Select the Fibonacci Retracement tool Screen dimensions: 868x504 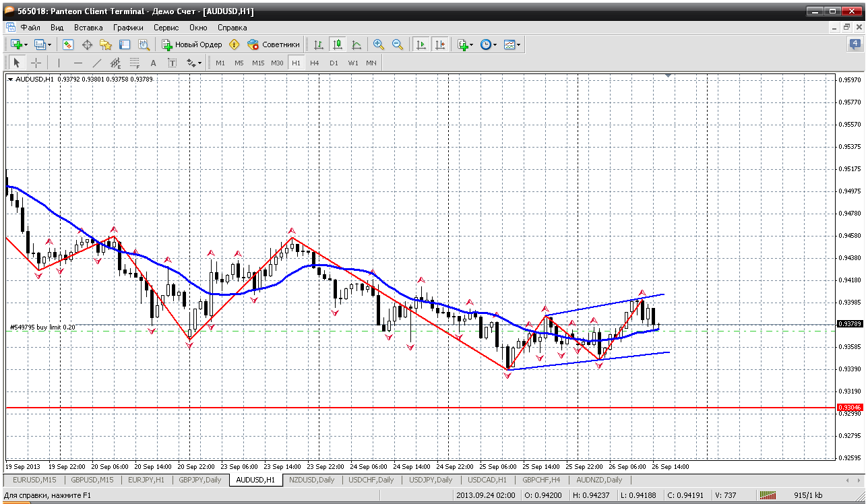tap(134, 63)
